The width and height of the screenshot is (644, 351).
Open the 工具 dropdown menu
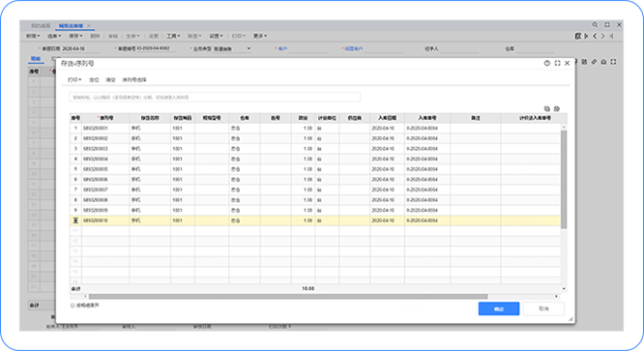coord(173,36)
